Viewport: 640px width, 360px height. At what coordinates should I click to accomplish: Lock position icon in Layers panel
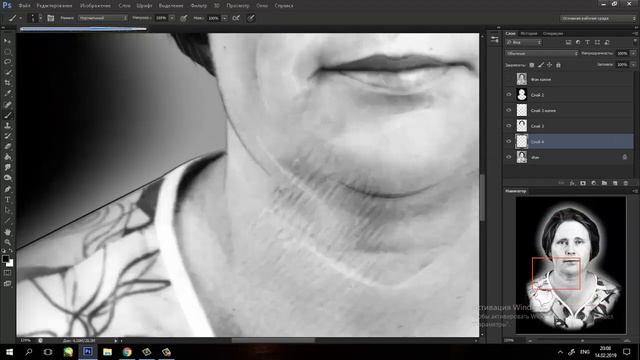click(x=549, y=65)
